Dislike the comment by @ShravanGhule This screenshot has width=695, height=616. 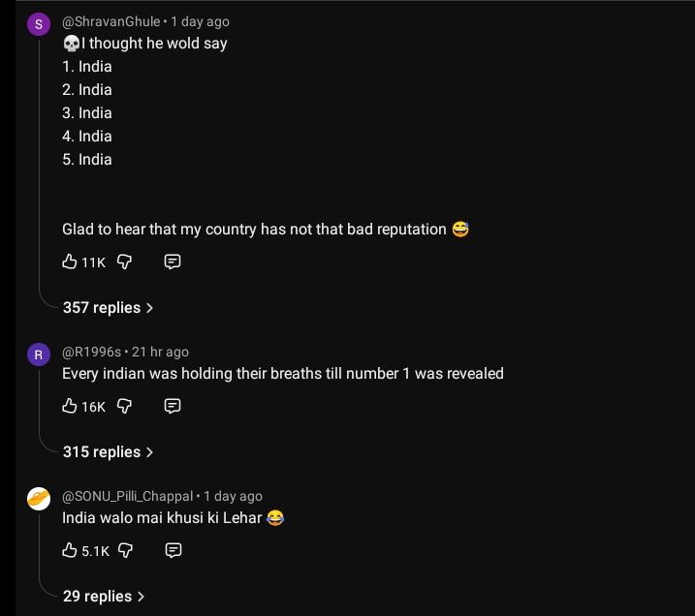(x=124, y=262)
